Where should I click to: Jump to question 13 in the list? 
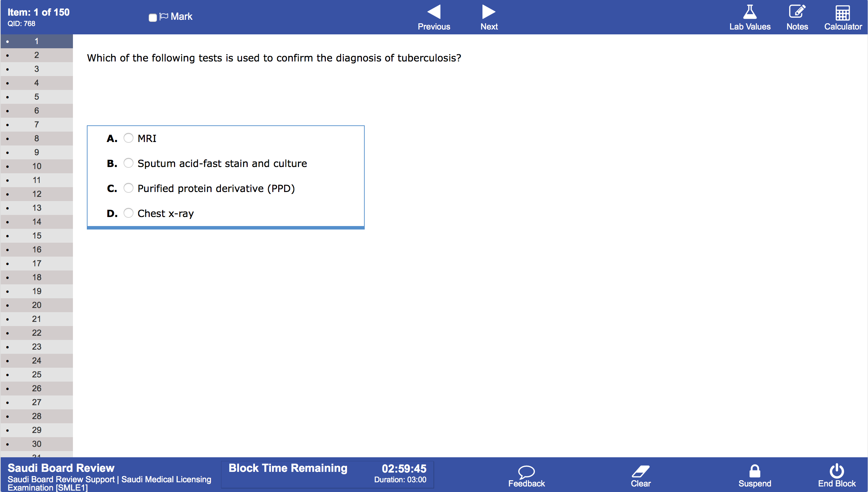coord(36,208)
